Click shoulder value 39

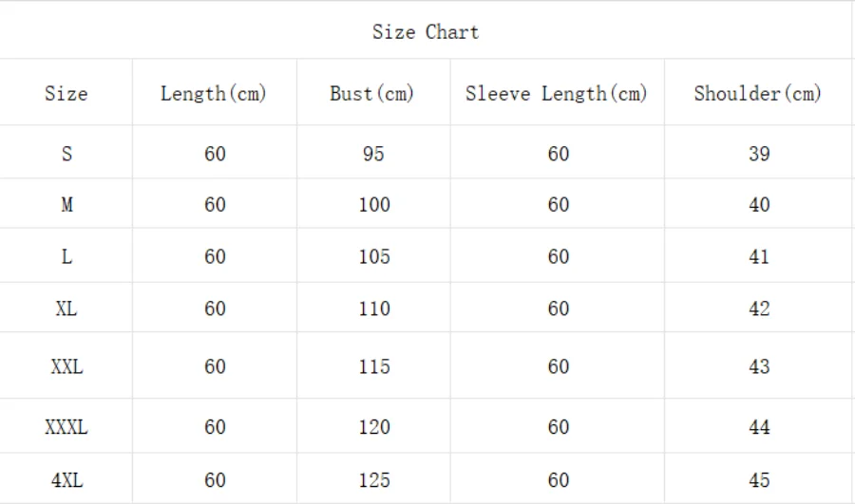tap(758, 153)
